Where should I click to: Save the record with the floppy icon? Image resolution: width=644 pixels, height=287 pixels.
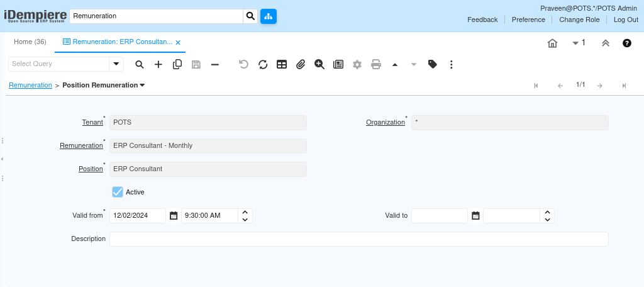tap(196, 64)
